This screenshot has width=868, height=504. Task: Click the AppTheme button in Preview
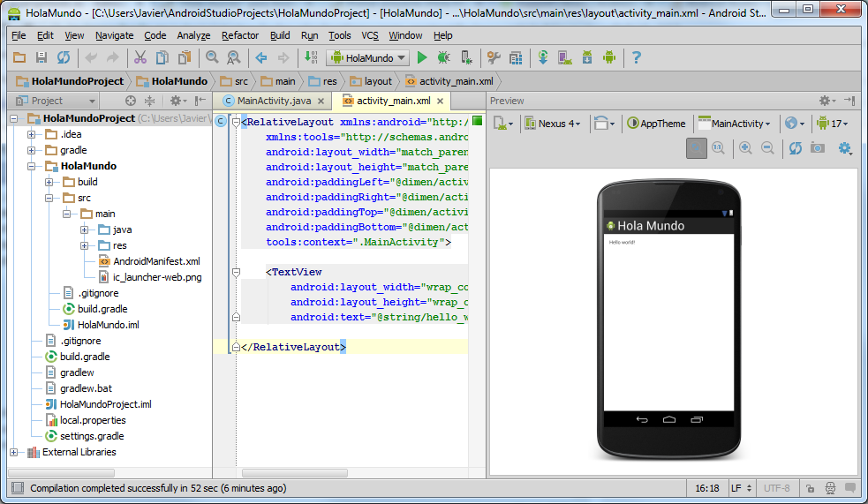(656, 124)
